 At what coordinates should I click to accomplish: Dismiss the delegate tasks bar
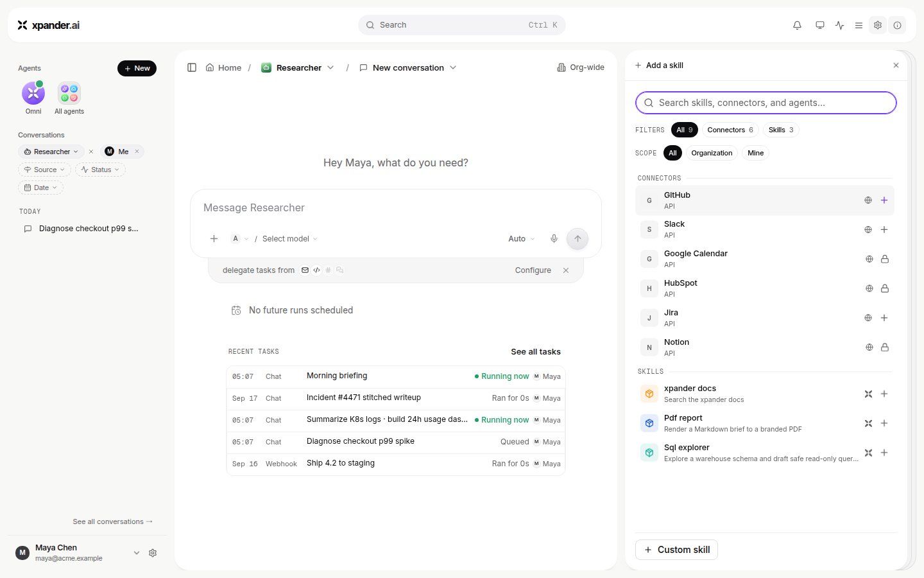pyautogui.click(x=566, y=270)
